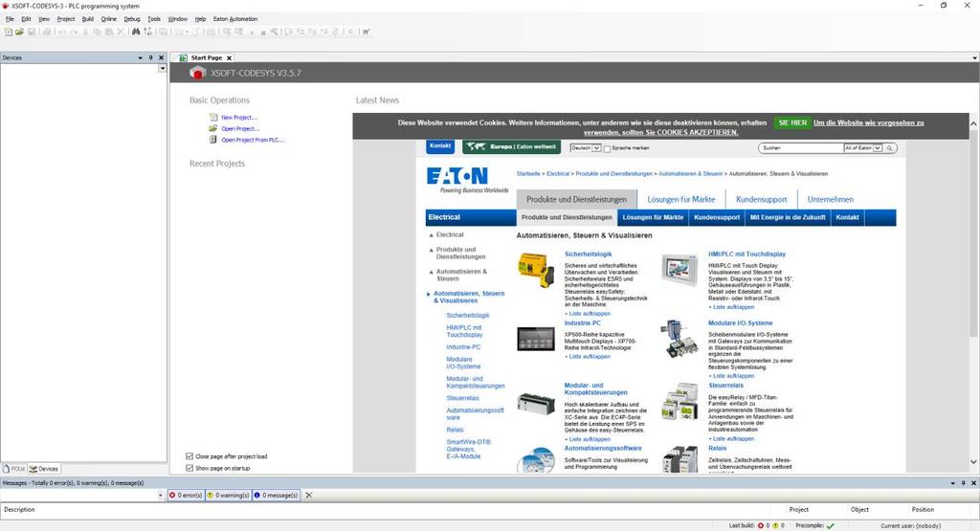Image resolution: width=980 pixels, height=531 pixels.
Task: Open the All of Eaton search scope dropdown
Action: click(x=863, y=148)
